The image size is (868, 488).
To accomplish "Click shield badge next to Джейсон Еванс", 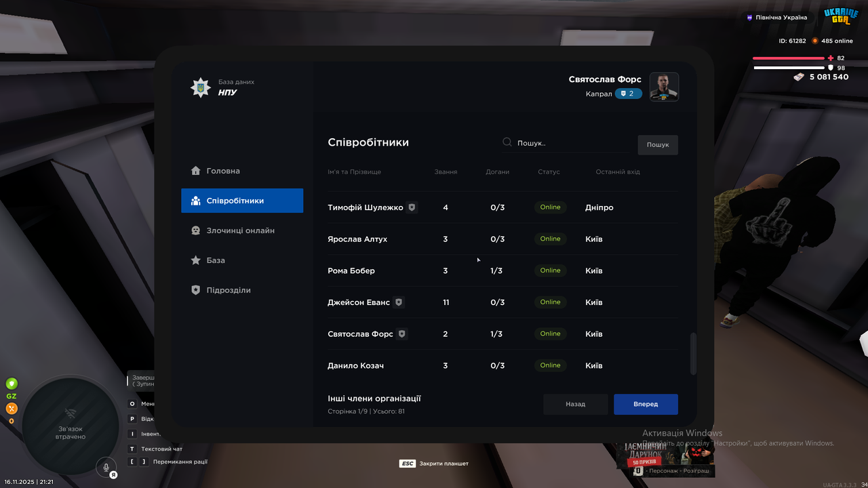I will [399, 302].
